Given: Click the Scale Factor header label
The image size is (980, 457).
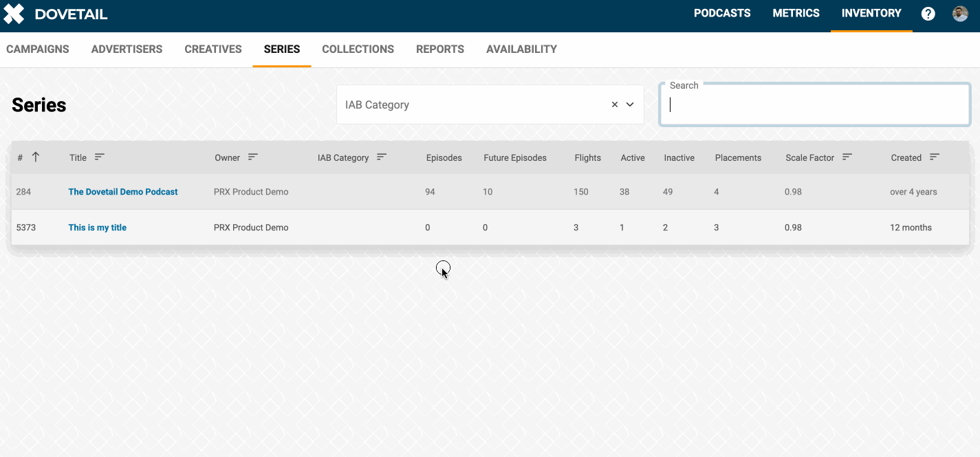Looking at the screenshot, I should tap(809, 158).
